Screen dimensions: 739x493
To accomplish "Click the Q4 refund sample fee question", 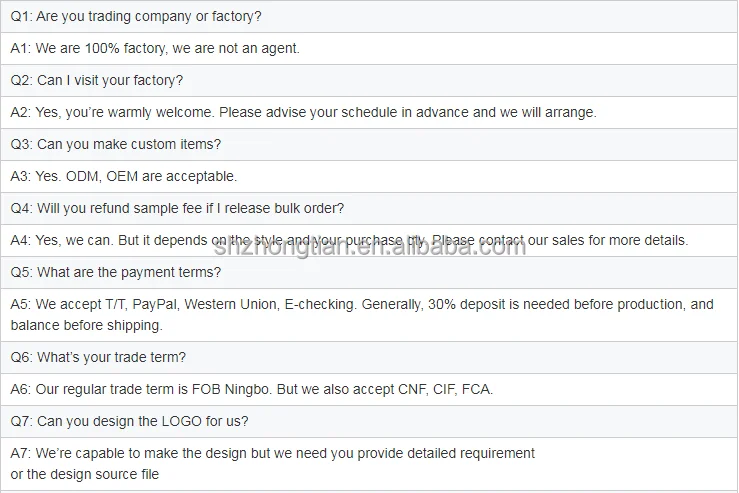I will tap(178, 208).
